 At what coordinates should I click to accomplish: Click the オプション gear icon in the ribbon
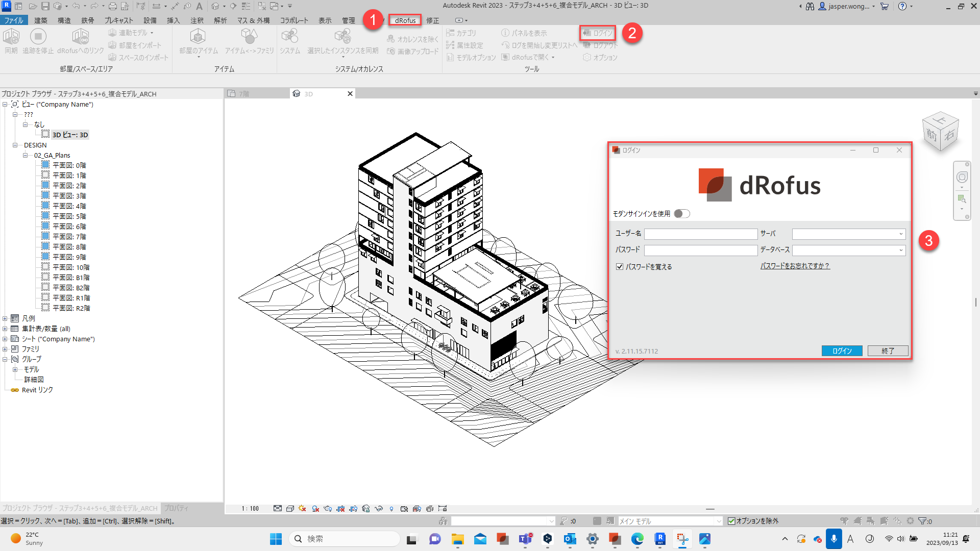(x=587, y=58)
